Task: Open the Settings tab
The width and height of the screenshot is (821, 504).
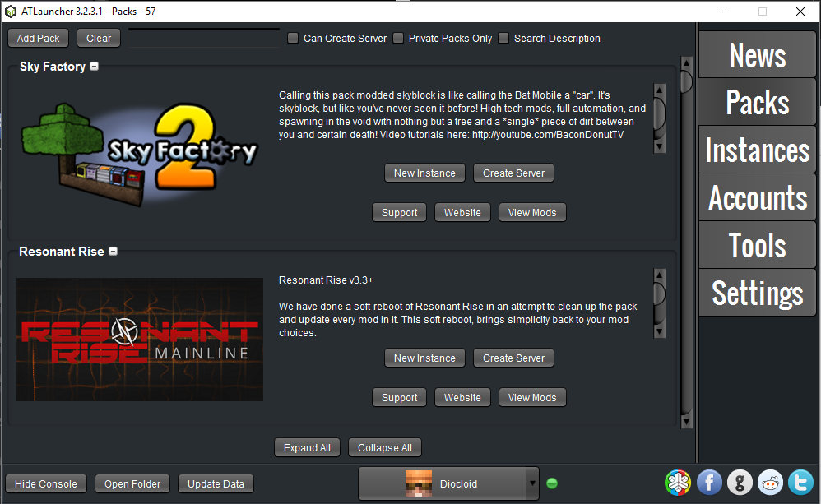Action: (757, 294)
